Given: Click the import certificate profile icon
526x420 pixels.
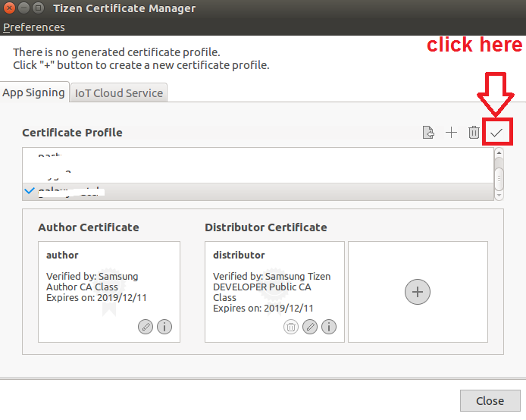Looking at the screenshot, I should (428, 133).
